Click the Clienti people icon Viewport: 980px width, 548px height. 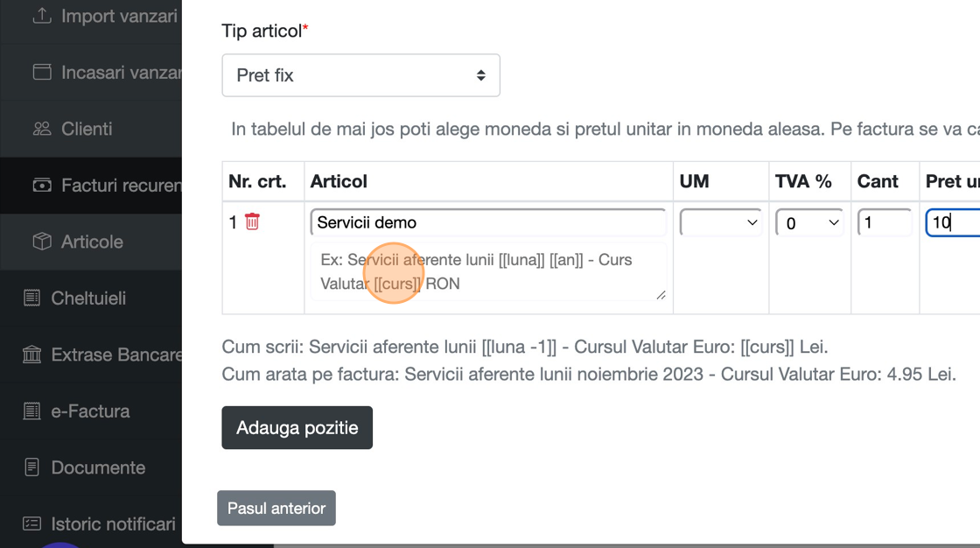[42, 129]
